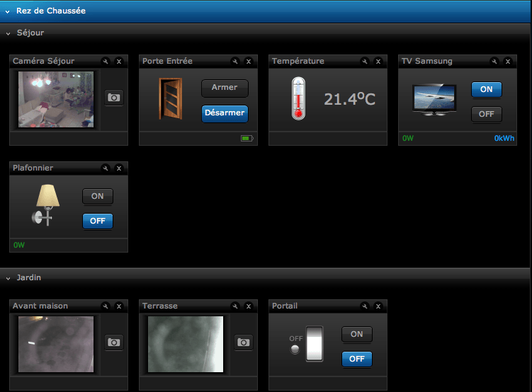Click the Porte Entrée door icon
The image size is (532, 392).
point(171,98)
